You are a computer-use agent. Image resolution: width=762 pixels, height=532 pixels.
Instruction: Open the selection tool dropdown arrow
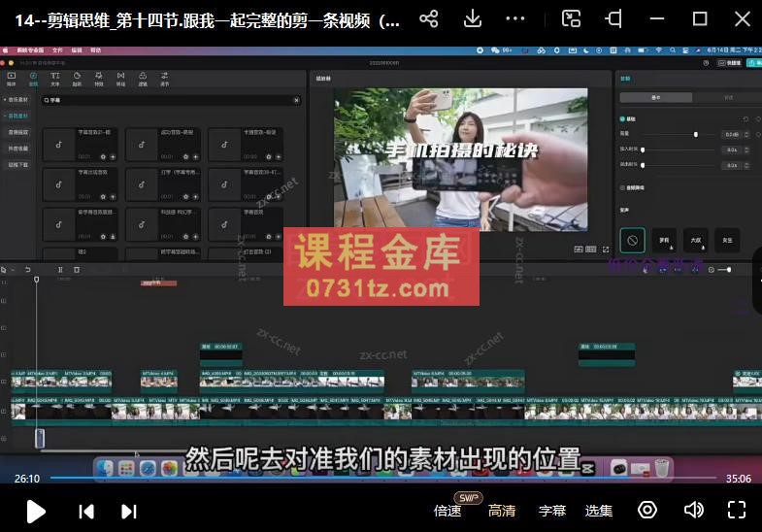tap(13, 270)
